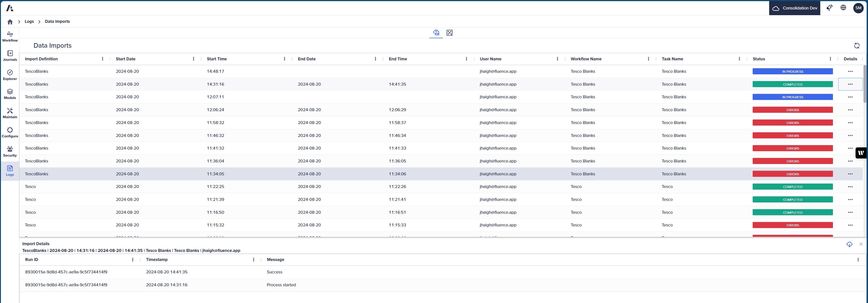This screenshot has width=868, height=303.
Task: Switch to the data imports cloud tab
Action: click(x=436, y=33)
